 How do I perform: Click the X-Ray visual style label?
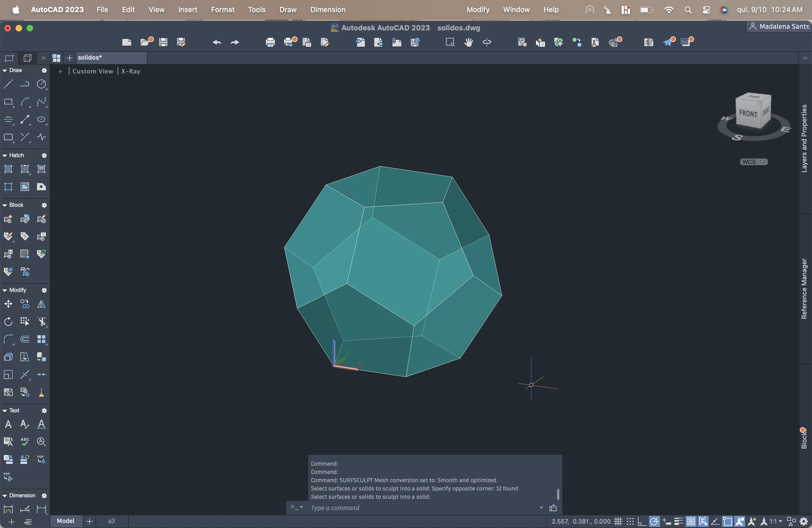click(131, 71)
